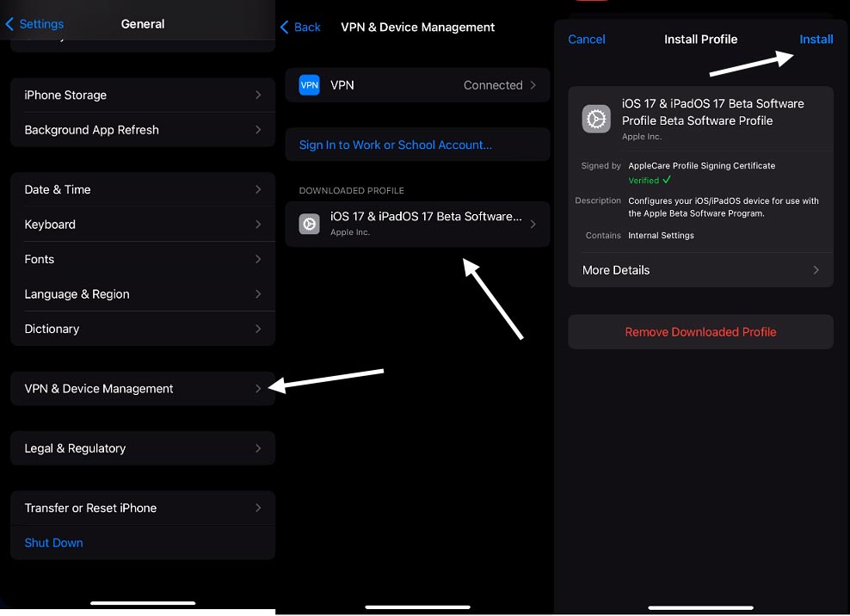Tap the home indicator bar on Install Profile screen

(x=700, y=607)
